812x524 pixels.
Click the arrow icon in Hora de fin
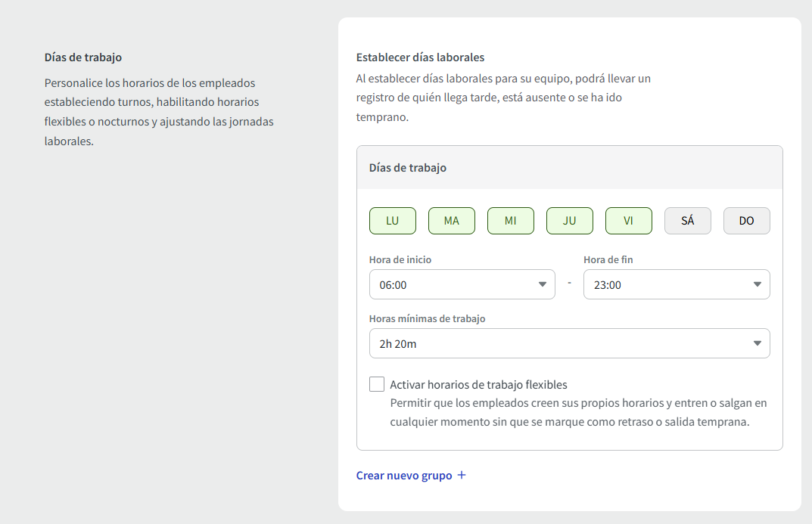(x=757, y=284)
